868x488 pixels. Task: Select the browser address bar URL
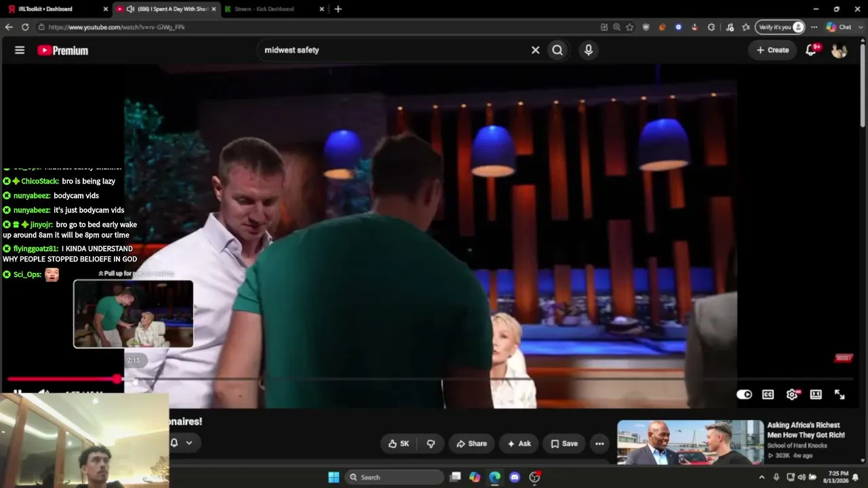[117, 27]
